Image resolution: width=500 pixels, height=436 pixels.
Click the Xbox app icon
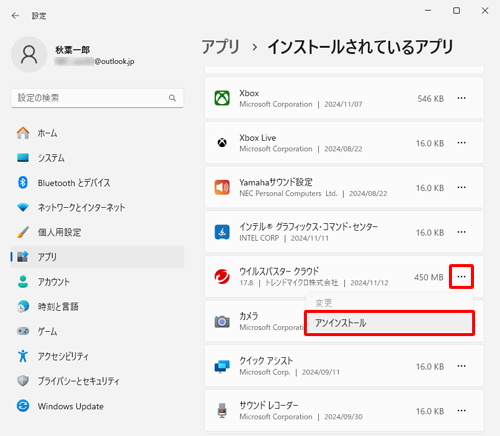[222, 98]
